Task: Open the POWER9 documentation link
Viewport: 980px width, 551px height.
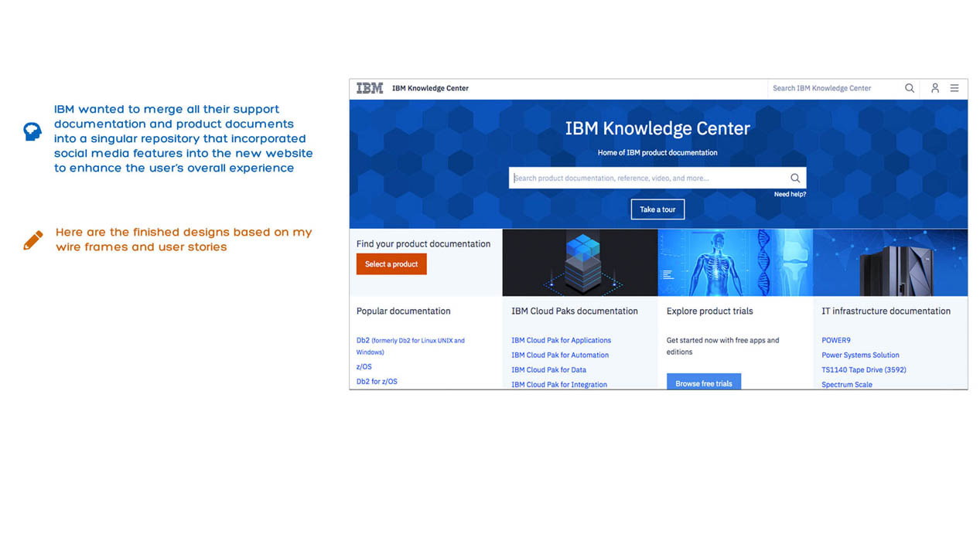Action: pyautogui.click(x=835, y=340)
